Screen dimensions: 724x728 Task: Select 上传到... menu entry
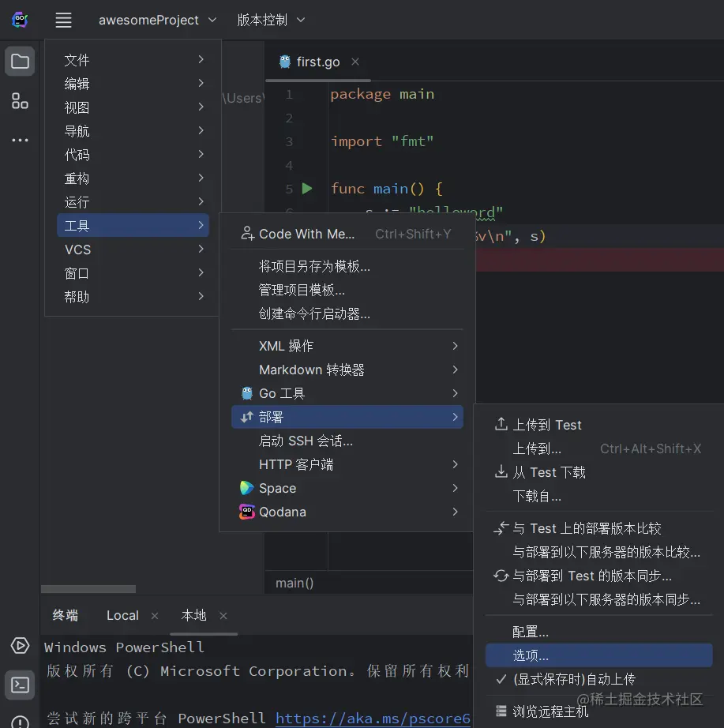(x=598, y=448)
